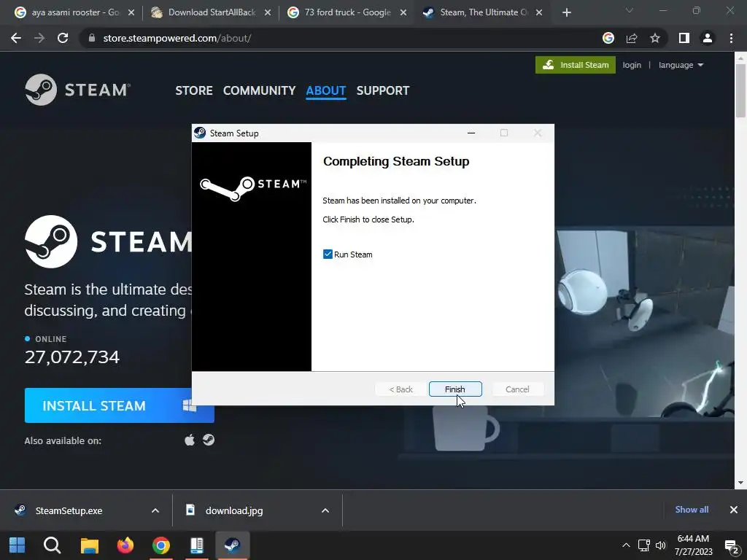Screen dimensions: 747x560
Task: Open the SteamSetup.exe download item
Action: (x=69, y=510)
